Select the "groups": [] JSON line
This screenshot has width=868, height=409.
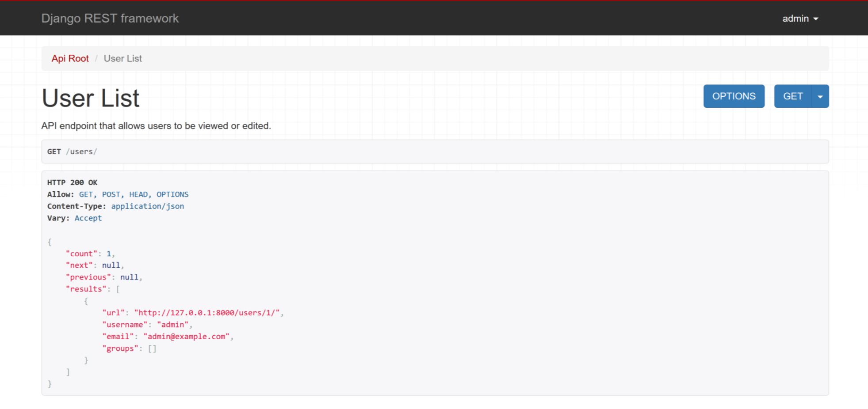129,348
